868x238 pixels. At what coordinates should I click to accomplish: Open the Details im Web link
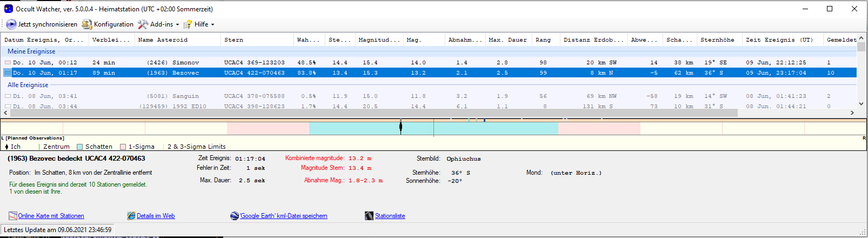156,216
